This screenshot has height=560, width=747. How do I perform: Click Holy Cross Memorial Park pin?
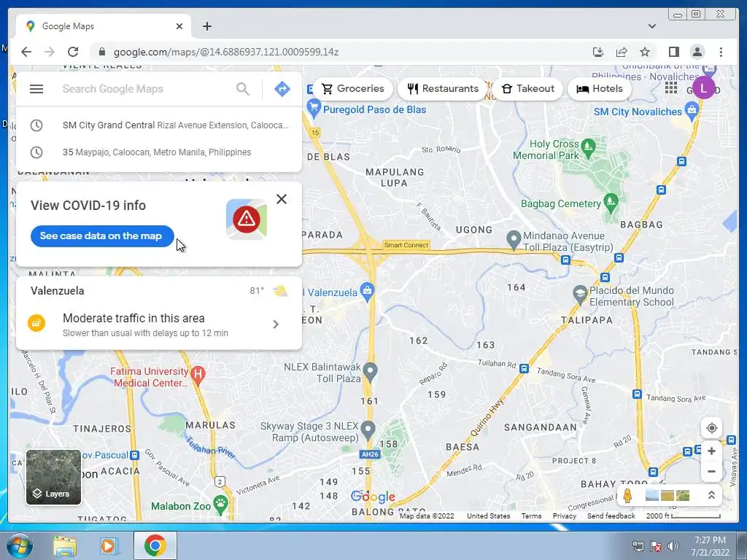pos(589,148)
